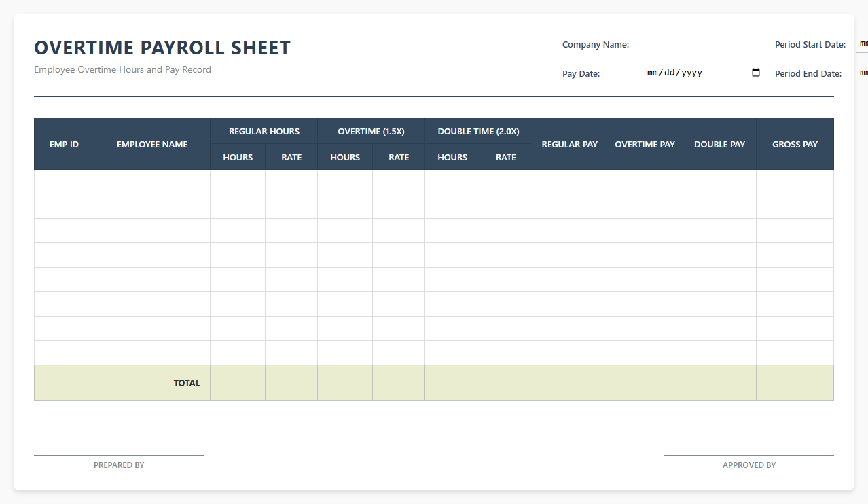Image resolution: width=868 pixels, height=504 pixels.
Task: Select the dd segment of Pay Date
Action: click(670, 73)
